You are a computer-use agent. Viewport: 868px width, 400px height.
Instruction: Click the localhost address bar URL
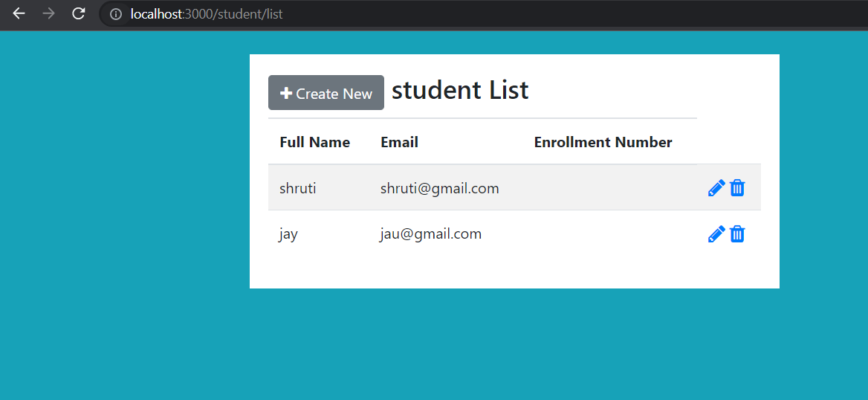coord(207,14)
